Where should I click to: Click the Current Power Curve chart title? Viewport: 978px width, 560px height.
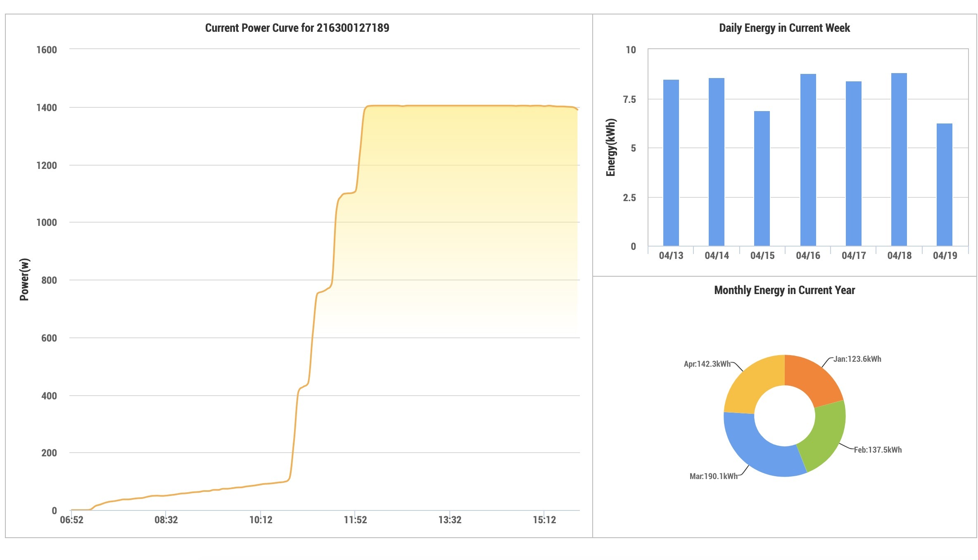click(x=297, y=28)
